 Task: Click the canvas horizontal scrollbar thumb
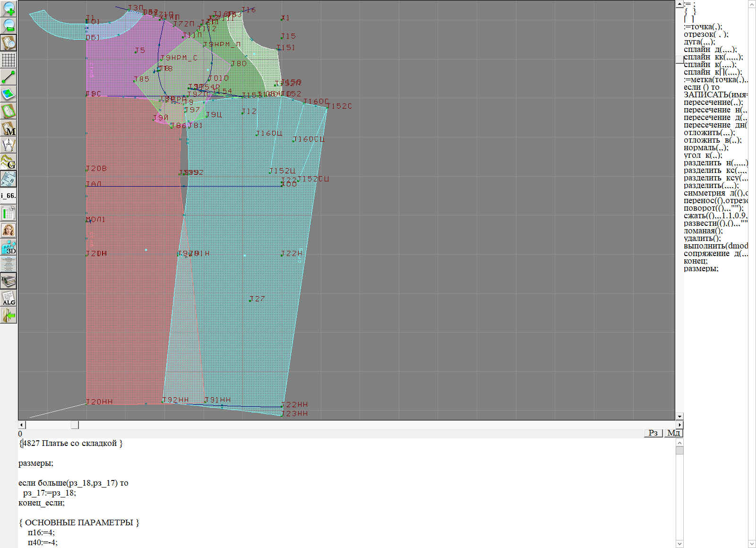click(75, 425)
